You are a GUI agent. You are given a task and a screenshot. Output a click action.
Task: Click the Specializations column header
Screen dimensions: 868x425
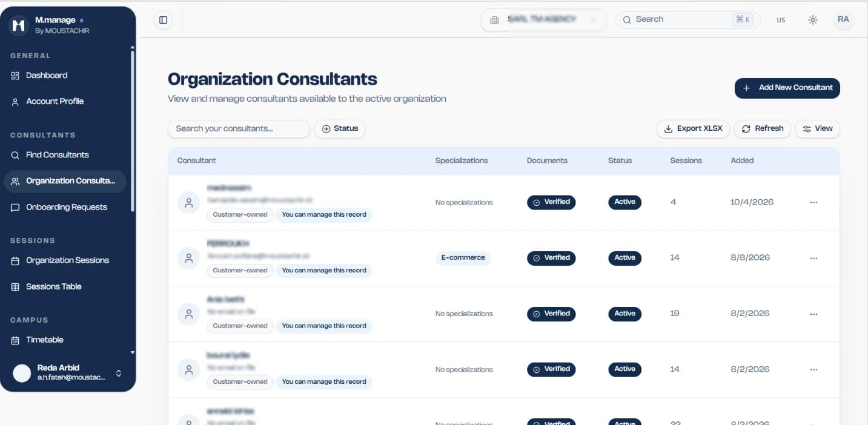point(462,161)
